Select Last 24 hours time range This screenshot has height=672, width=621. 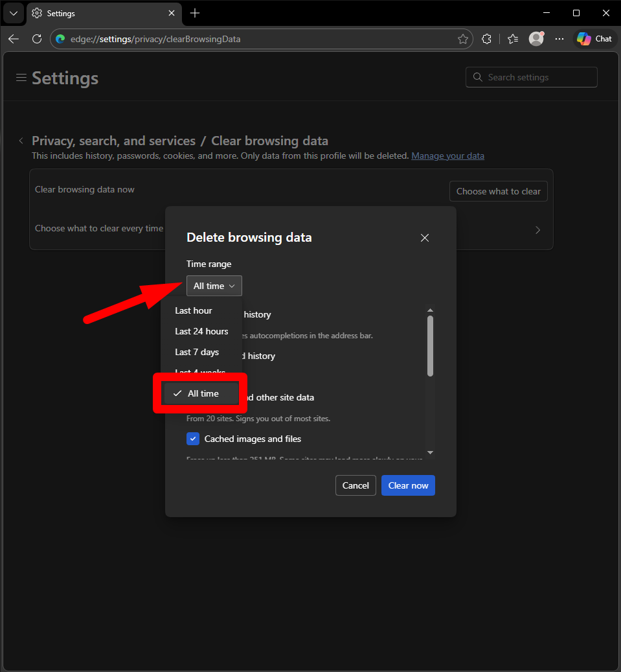(201, 331)
